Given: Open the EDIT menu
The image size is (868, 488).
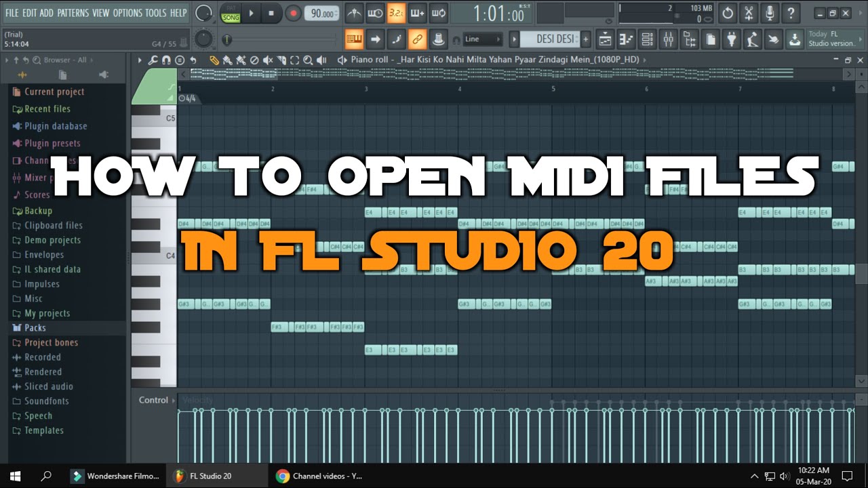Looking at the screenshot, I should tap(29, 13).
